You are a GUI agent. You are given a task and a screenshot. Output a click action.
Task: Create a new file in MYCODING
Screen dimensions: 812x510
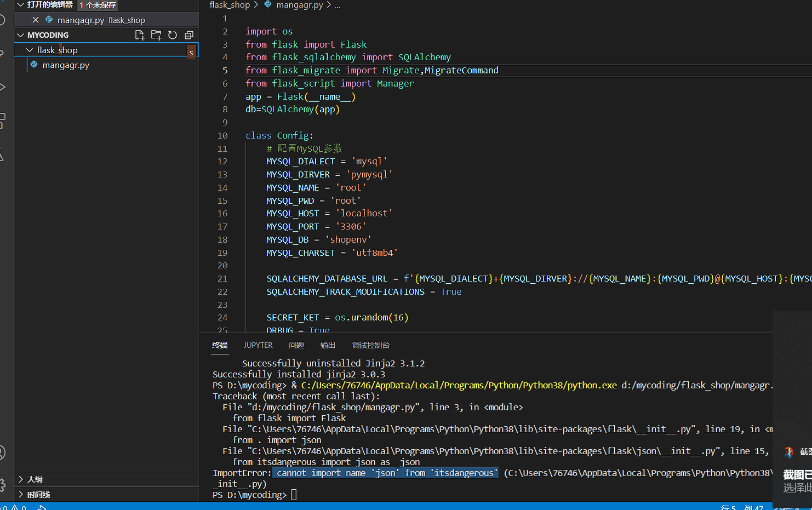(x=140, y=35)
